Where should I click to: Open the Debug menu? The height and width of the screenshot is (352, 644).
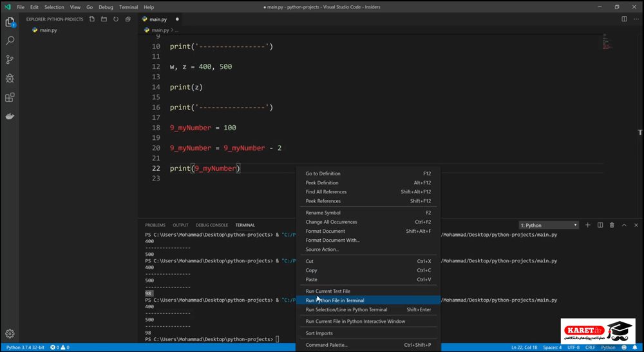(106, 7)
